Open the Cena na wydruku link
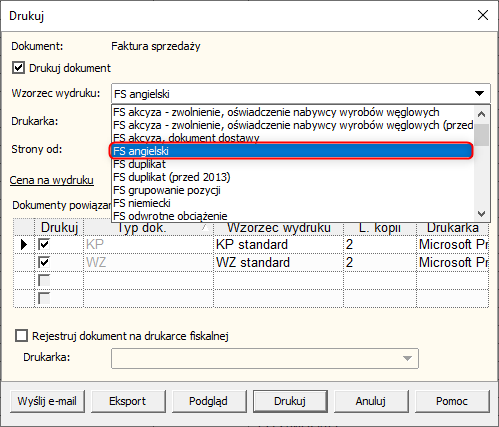The image size is (499, 427). [x=52, y=180]
